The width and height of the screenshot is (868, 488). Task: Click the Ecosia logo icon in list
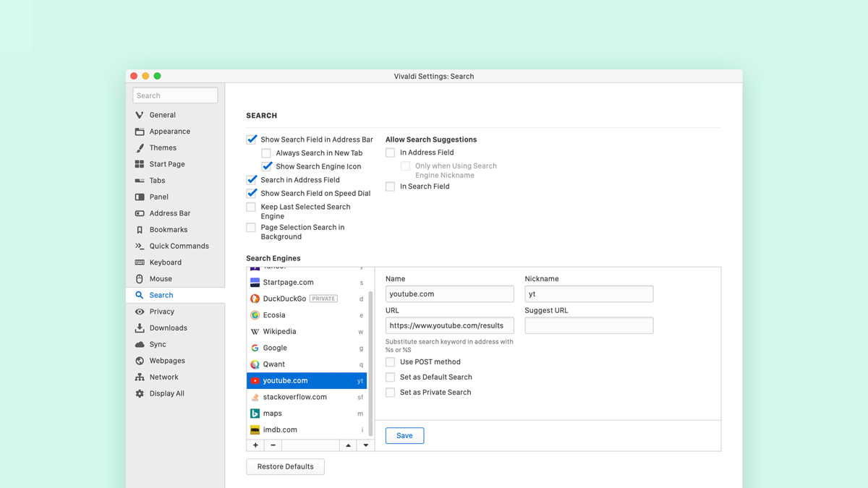(x=255, y=315)
